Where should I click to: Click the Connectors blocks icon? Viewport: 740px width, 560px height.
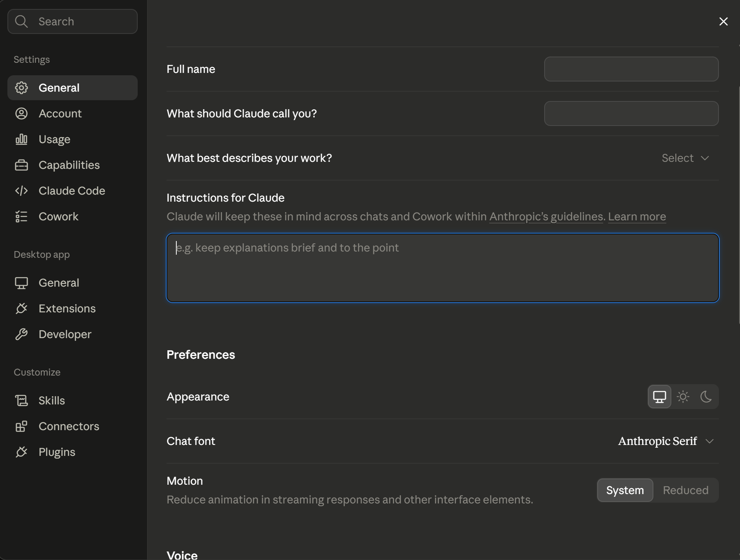21,426
